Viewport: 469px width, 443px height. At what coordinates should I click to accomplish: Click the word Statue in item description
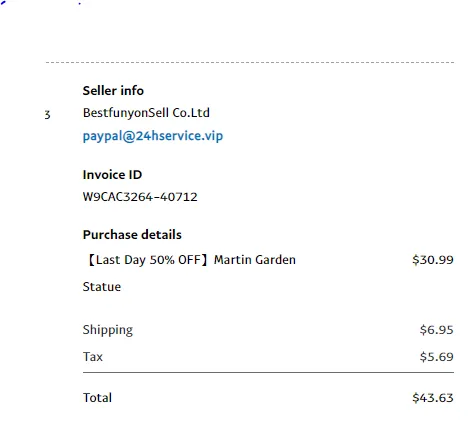102,287
